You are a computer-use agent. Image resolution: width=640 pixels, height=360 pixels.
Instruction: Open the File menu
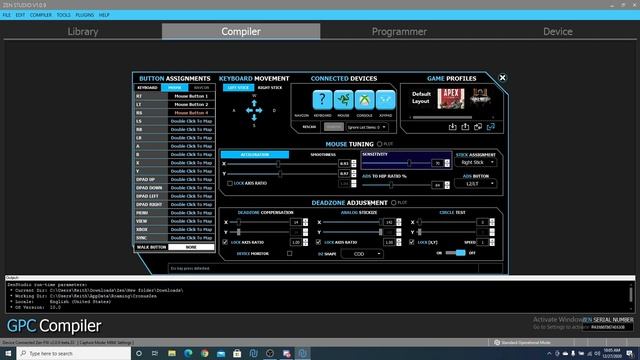point(7,15)
